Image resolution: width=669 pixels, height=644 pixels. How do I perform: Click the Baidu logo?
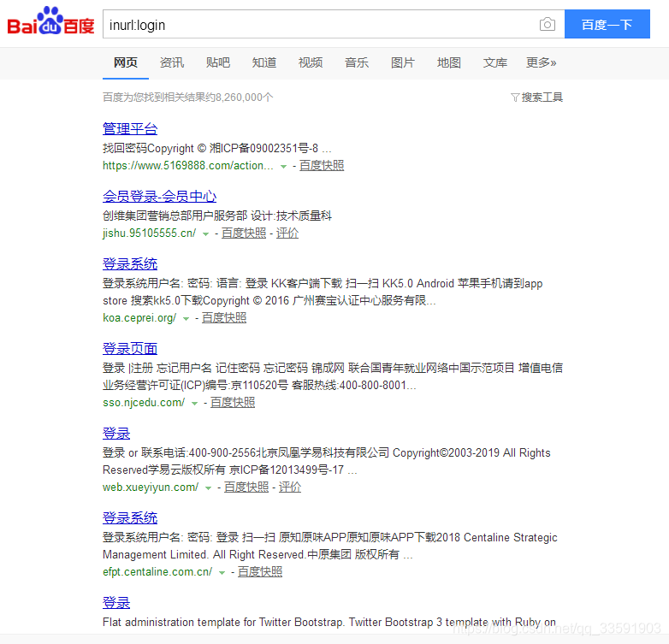click(x=50, y=21)
